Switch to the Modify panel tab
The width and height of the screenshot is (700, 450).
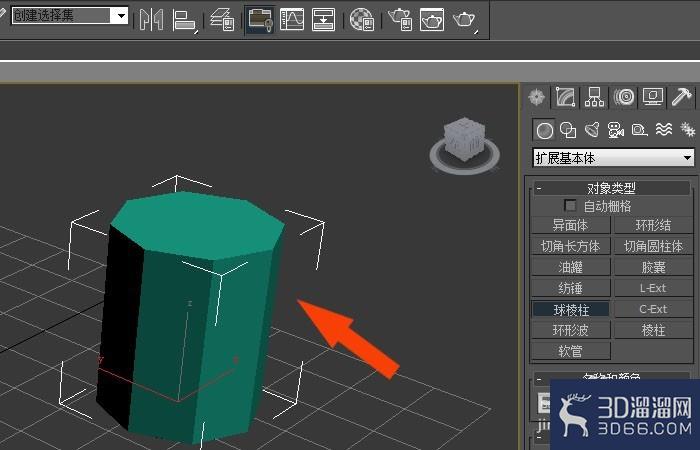[565, 97]
